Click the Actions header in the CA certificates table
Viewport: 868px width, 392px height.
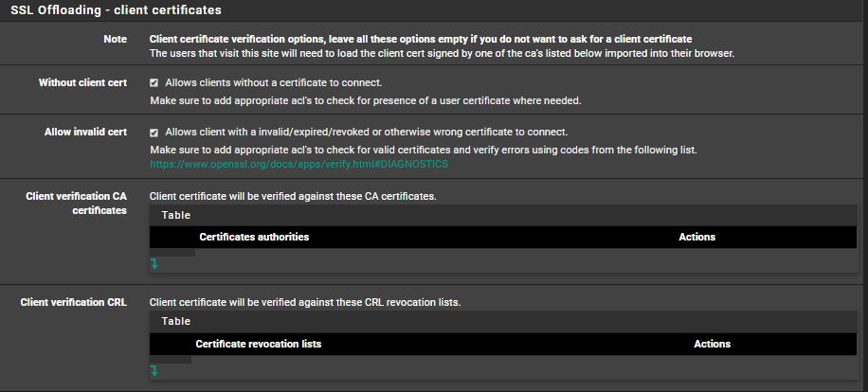click(696, 237)
